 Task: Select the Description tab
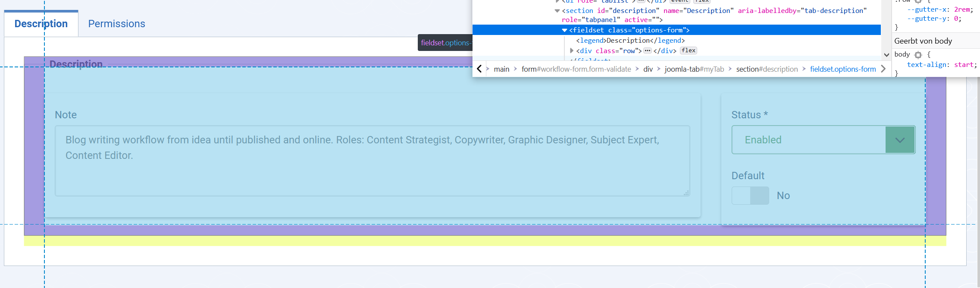(41, 24)
